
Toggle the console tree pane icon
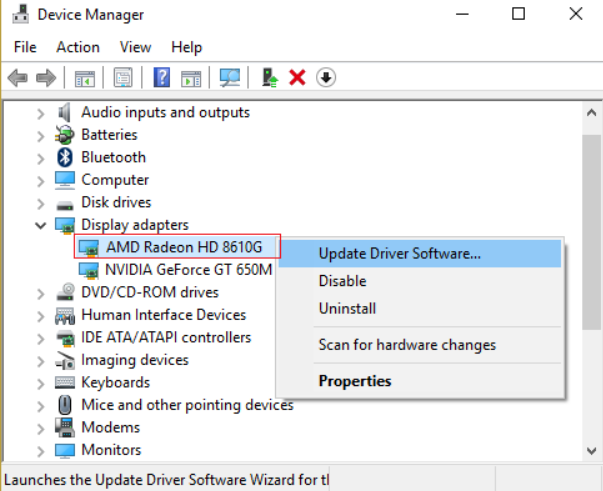tap(85, 78)
